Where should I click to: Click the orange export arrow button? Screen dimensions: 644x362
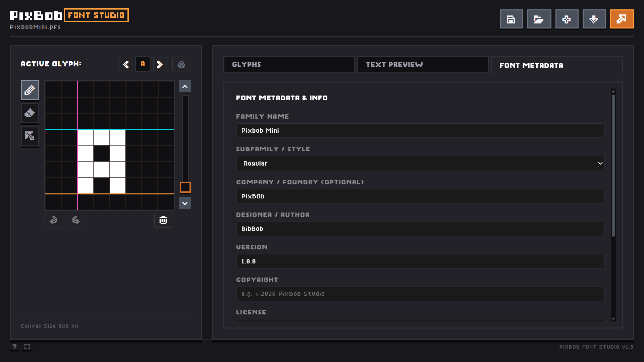[622, 19]
